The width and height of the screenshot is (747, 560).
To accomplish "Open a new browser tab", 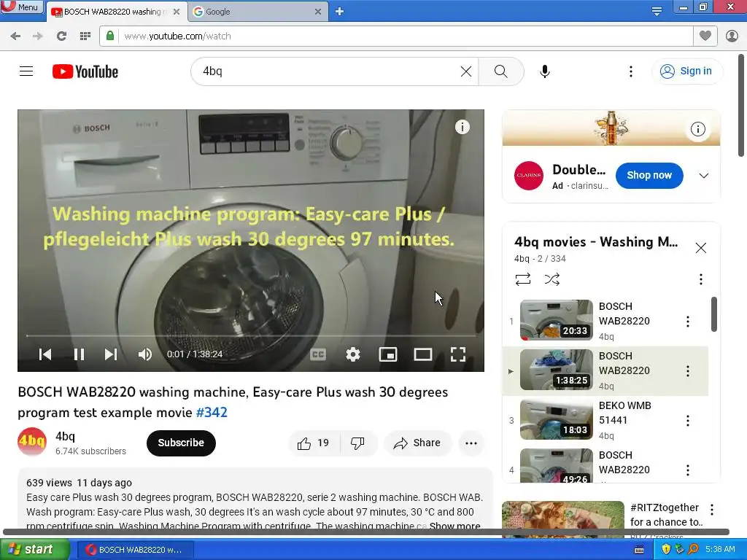I will coord(339,11).
